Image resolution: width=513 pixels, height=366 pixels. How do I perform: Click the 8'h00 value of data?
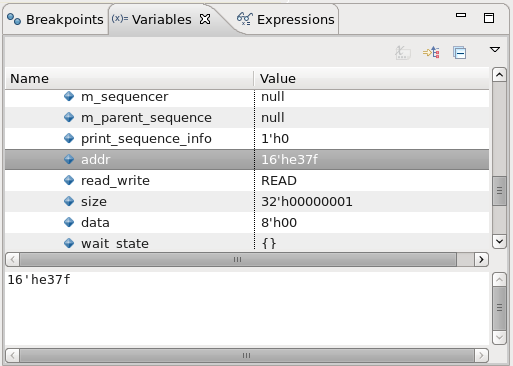279,223
